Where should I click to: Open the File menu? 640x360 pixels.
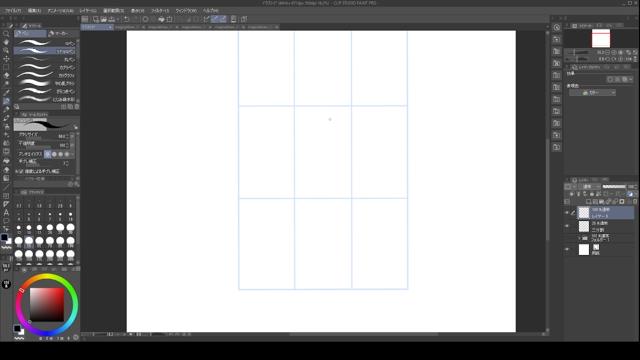coord(13,11)
